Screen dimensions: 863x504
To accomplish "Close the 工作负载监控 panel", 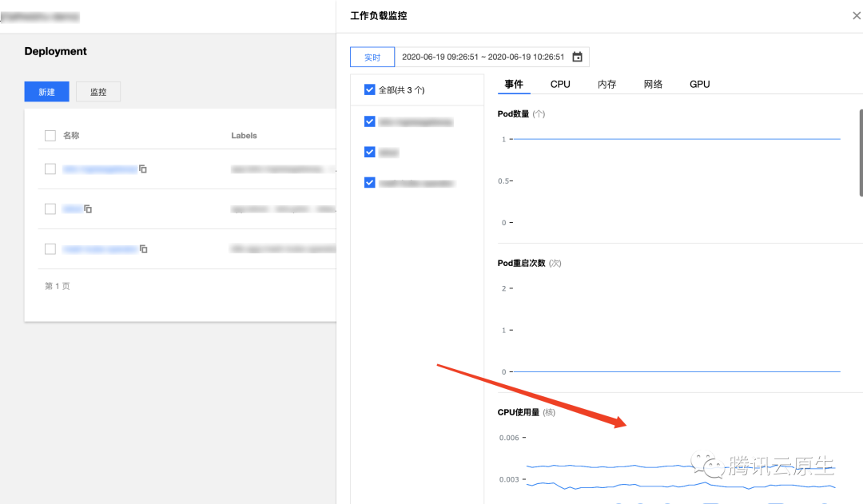I will point(857,16).
